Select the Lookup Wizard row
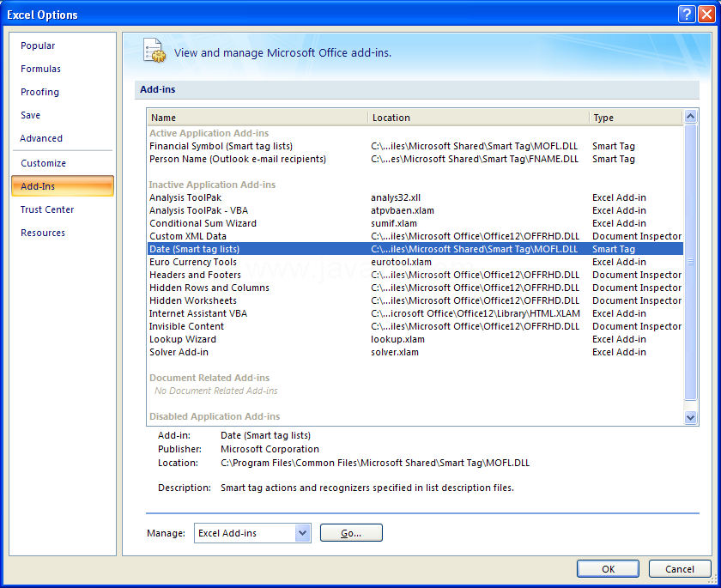This screenshot has width=721, height=588. coord(415,339)
